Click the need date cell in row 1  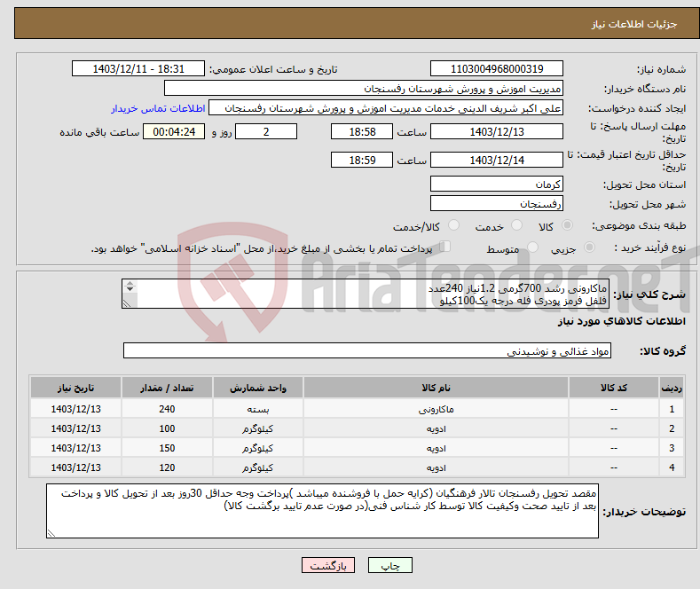coord(76,409)
